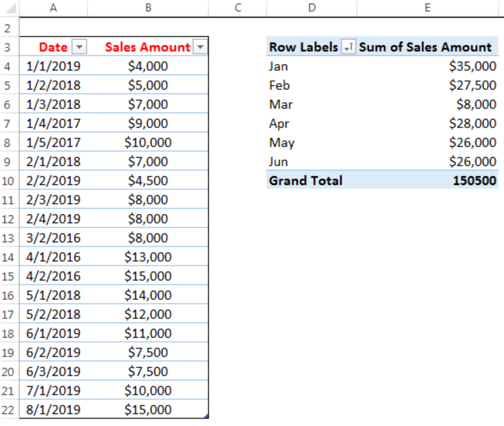Select cell with date 8/1/2019
The width and height of the screenshot is (504, 426).
53,410
